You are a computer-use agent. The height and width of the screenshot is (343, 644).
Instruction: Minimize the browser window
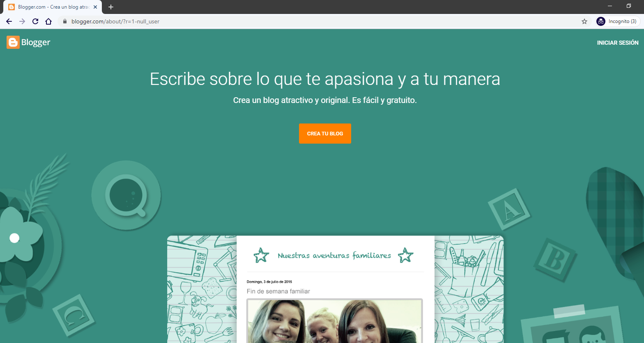pos(610,6)
